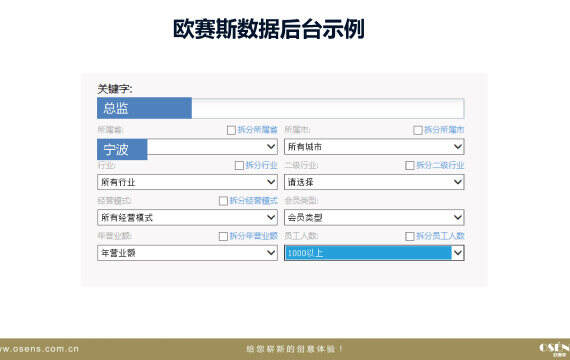Expand the 请选择 secondary industry dropdown
This screenshot has width=570, height=360.
[374, 182]
